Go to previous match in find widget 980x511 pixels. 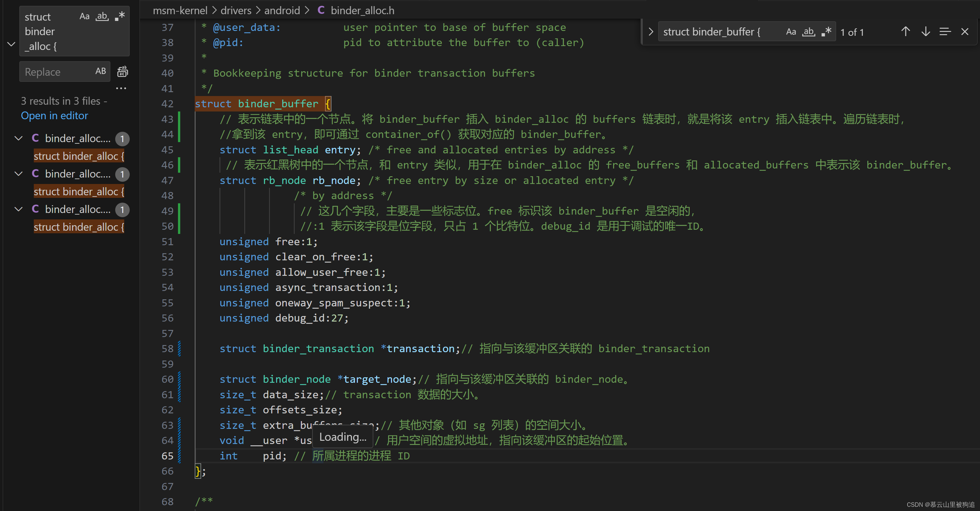(x=905, y=32)
